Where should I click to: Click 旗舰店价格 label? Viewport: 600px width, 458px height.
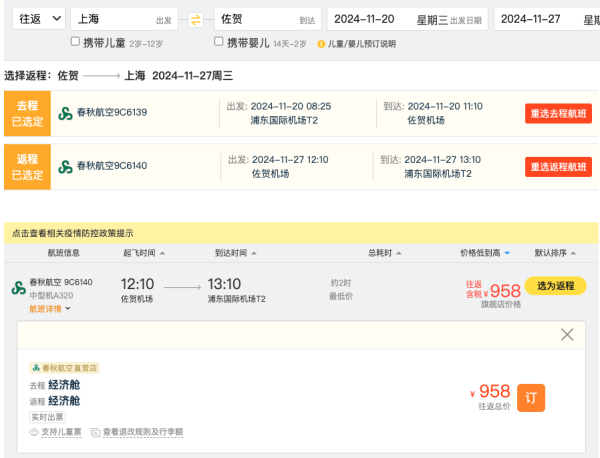coord(501,304)
